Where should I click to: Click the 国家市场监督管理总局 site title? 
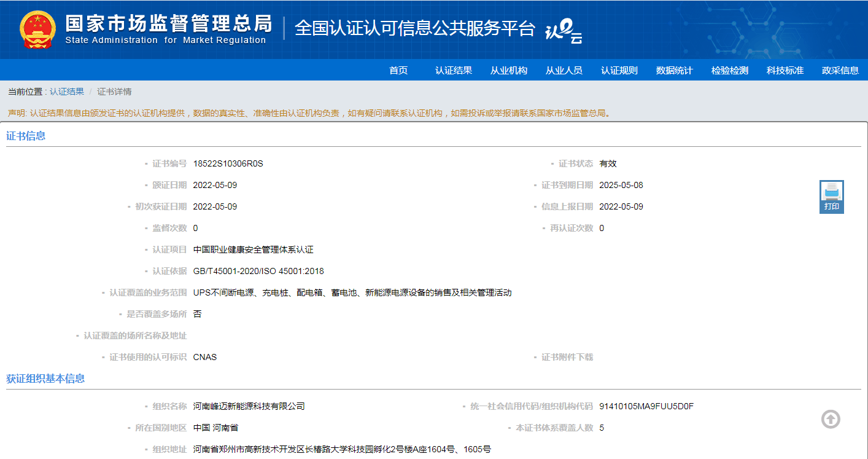pos(169,23)
